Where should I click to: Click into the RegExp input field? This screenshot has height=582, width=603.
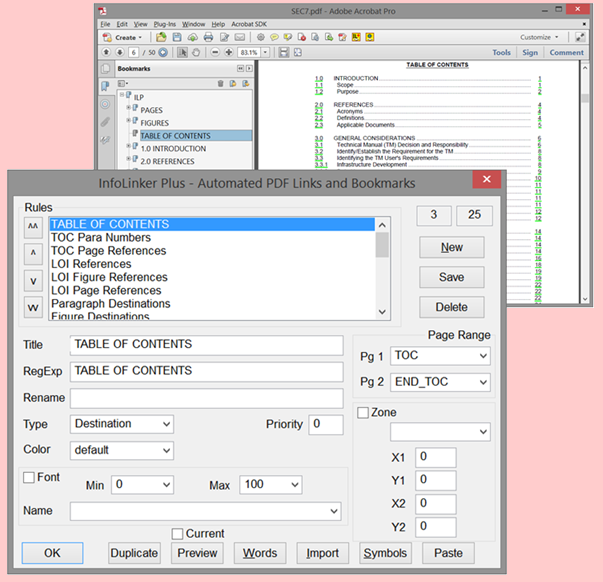click(x=207, y=371)
